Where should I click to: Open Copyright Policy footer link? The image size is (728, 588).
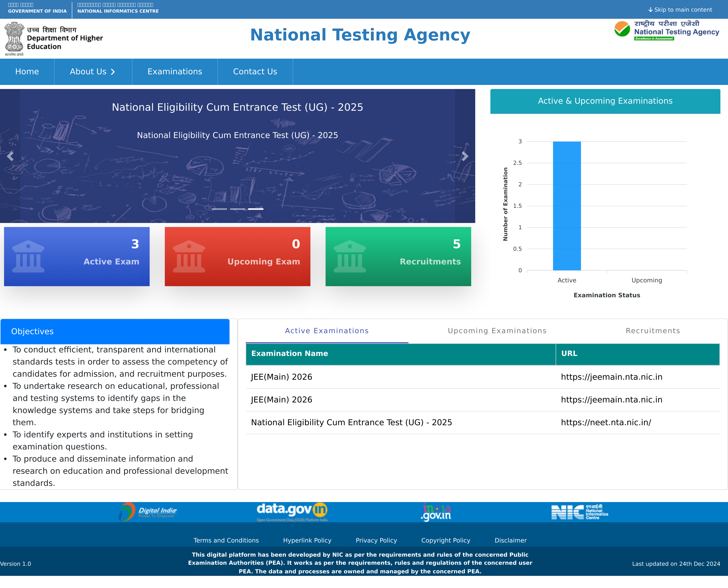point(446,540)
